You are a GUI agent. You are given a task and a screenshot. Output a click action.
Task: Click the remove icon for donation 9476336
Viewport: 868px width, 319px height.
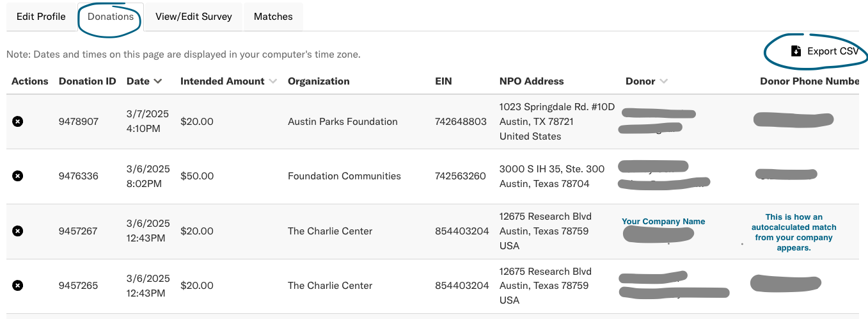18,176
